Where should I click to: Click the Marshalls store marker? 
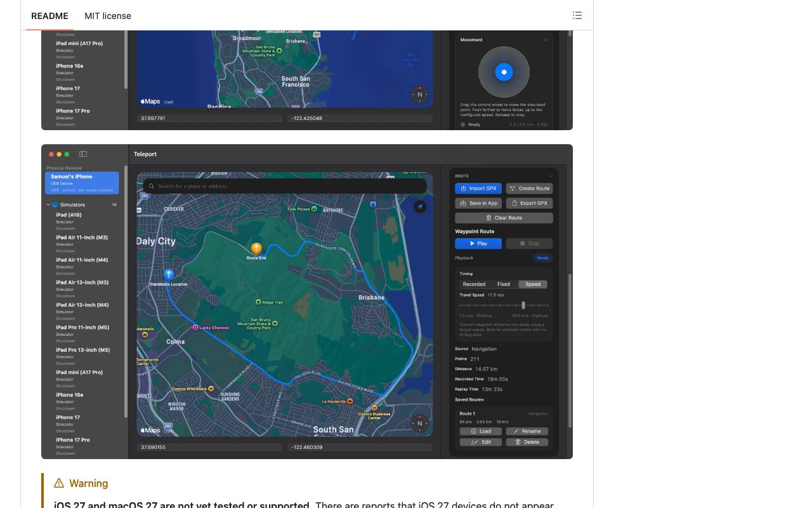(145, 335)
